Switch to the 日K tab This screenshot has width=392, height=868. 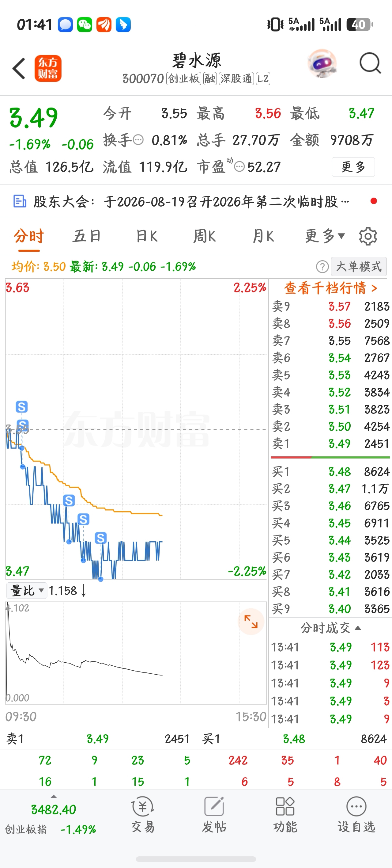point(146,236)
